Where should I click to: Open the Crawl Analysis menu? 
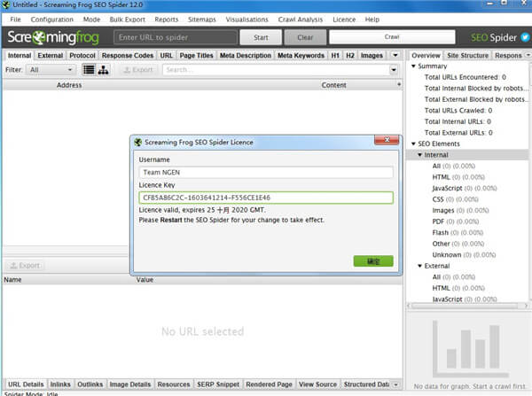click(301, 19)
